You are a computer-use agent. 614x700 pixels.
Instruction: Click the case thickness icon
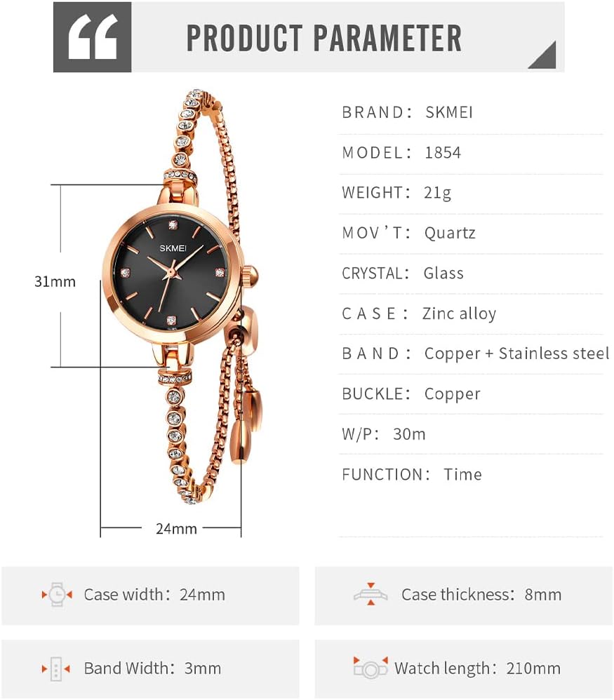(x=371, y=594)
